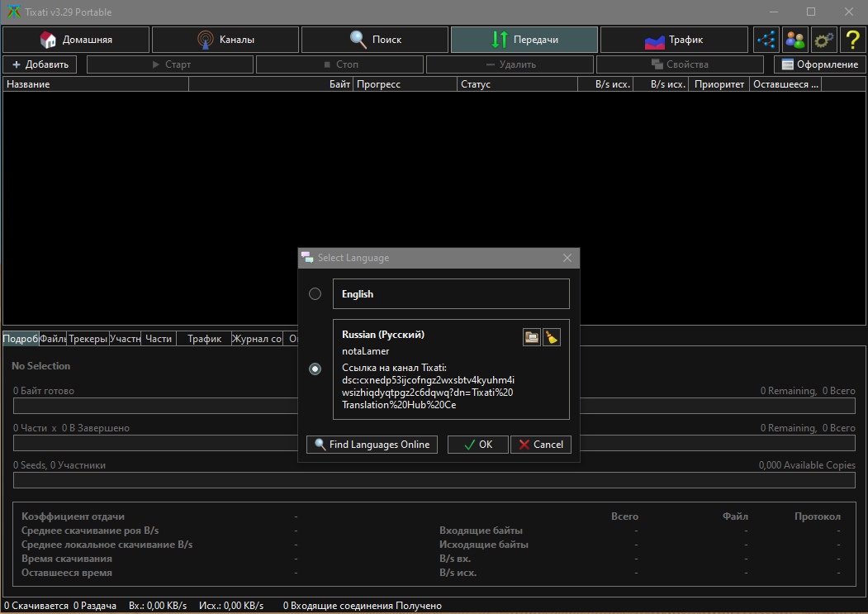Open the Оформление layout menu

[820, 64]
